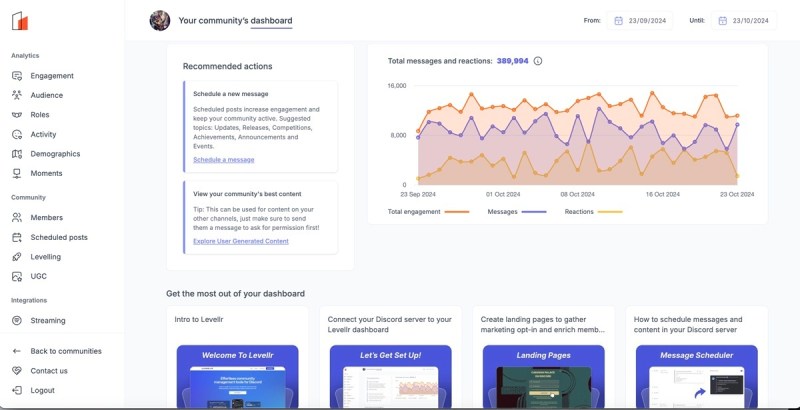This screenshot has width=800, height=410.
Task: Click the Activity smiley icon
Action: click(17, 135)
